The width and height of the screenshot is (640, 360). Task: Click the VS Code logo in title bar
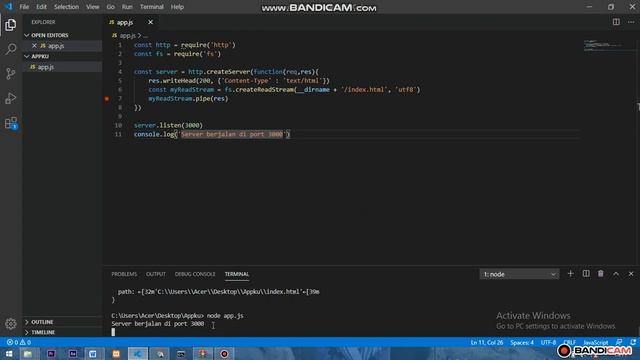coord(8,7)
